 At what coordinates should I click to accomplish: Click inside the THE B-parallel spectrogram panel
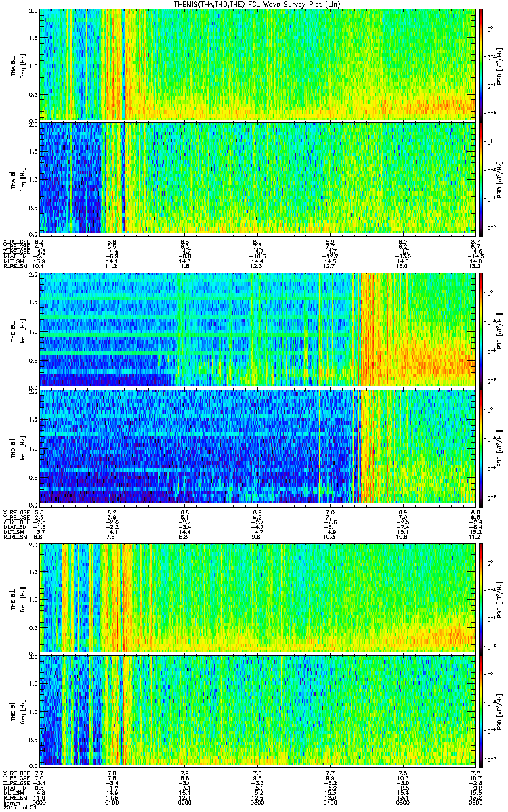(x=257, y=710)
